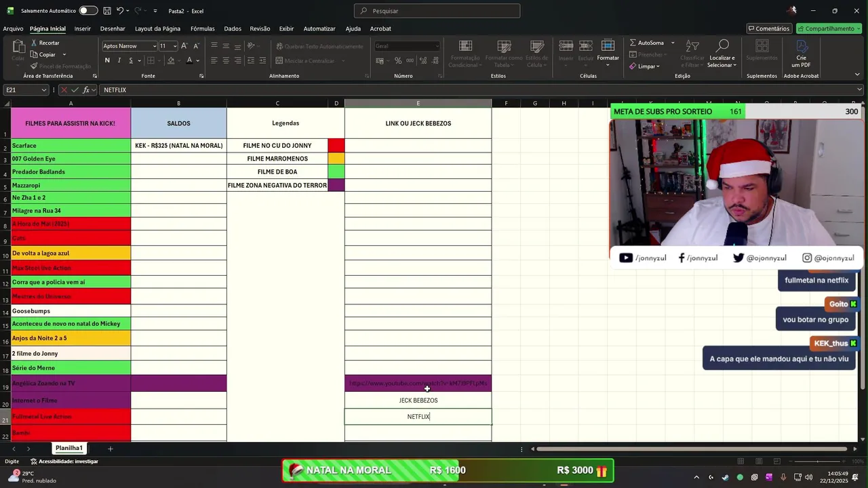Click the zoom slider in status bar
868x488 pixels.
point(818,462)
